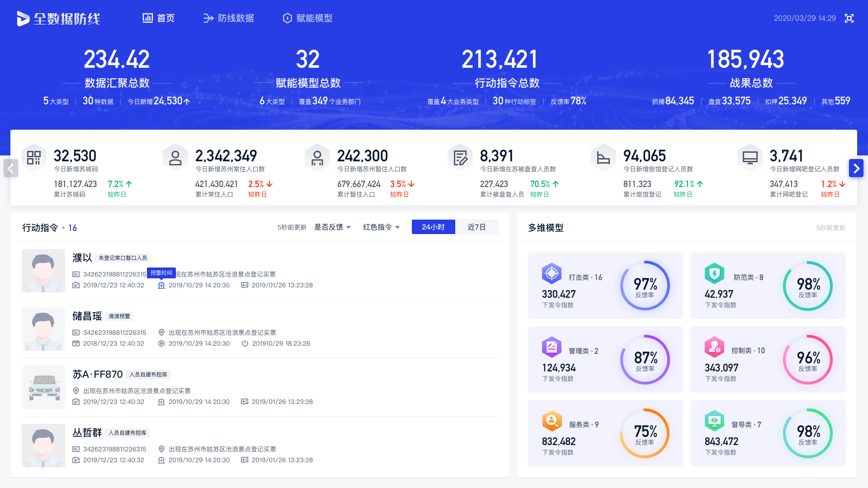This screenshot has width=868, height=488.
Task: Open the 红色指令 filter dropdown
Action: pos(382,227)
